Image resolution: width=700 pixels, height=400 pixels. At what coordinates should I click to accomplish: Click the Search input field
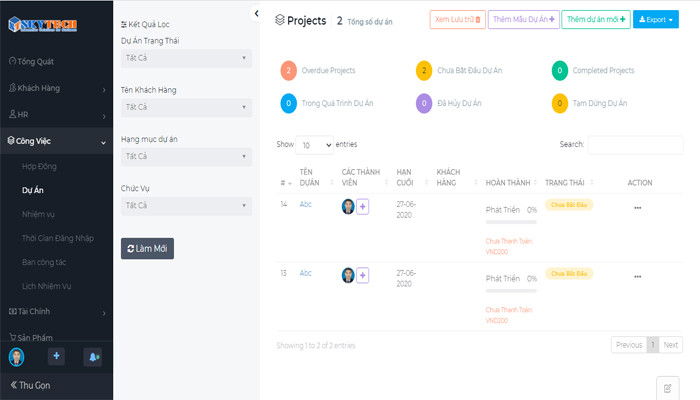click(x=635, y=145)
